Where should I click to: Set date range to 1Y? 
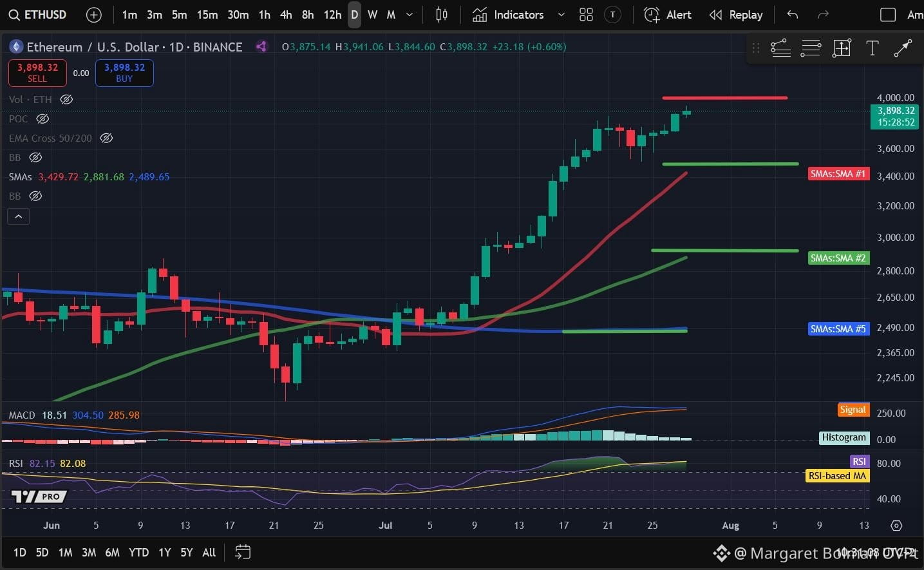pos(164,552)
